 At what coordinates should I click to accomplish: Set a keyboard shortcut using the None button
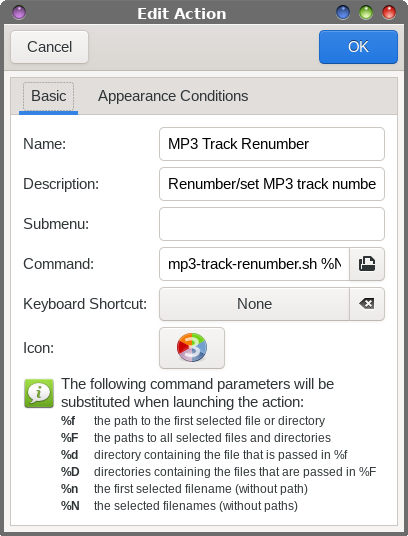(x=255, y=304)
